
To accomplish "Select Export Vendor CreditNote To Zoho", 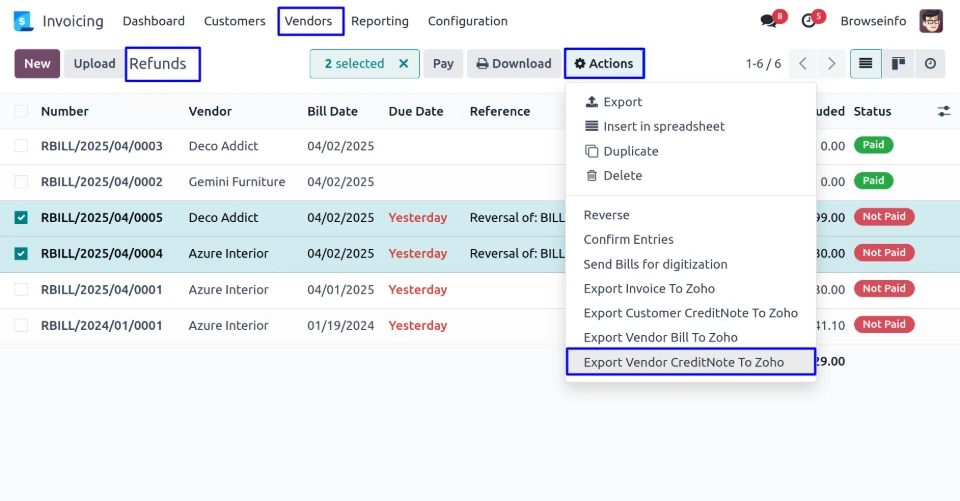I will (x=684, y=362).
